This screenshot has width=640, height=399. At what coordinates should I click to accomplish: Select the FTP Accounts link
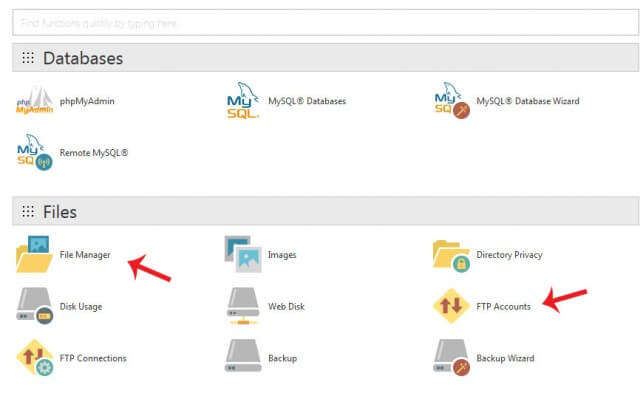pos(504,306)
